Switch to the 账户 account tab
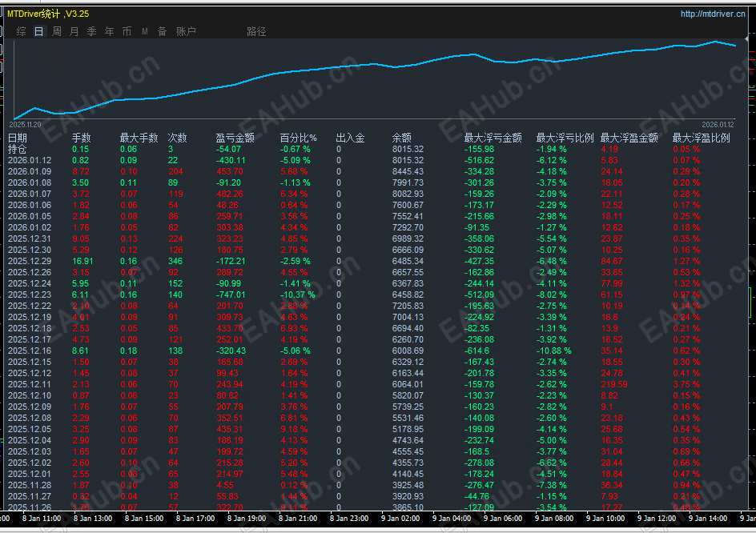This screenshot has width=756, height=533. pyautogui.click(x=186, y=31)
